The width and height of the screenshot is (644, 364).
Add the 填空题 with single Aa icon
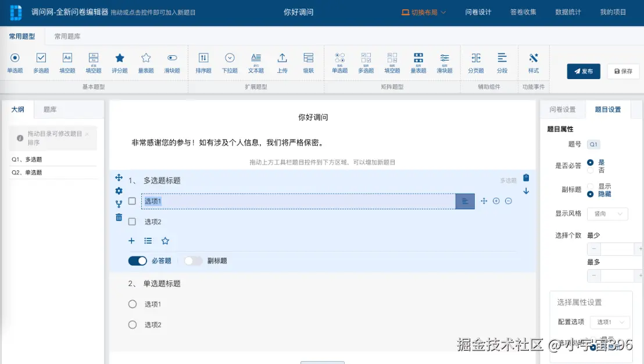click(67, 63)
